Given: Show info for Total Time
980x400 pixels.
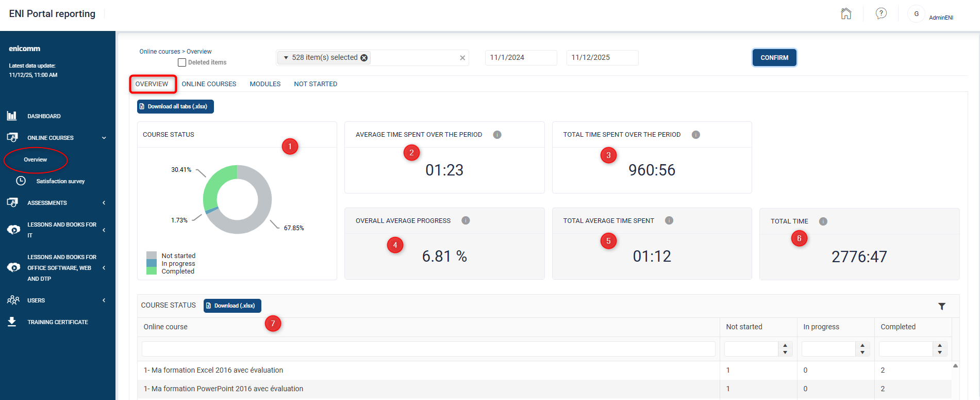Looking at the screenshot, I should pyautogui.click(x=823, y=221).
